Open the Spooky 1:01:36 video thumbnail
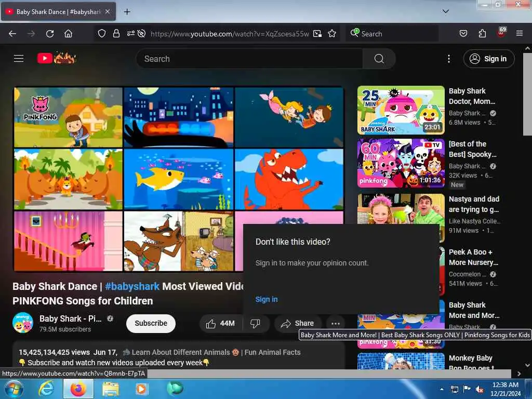The width and height of the screenshot is (532, 399). [x=401, y=163]
